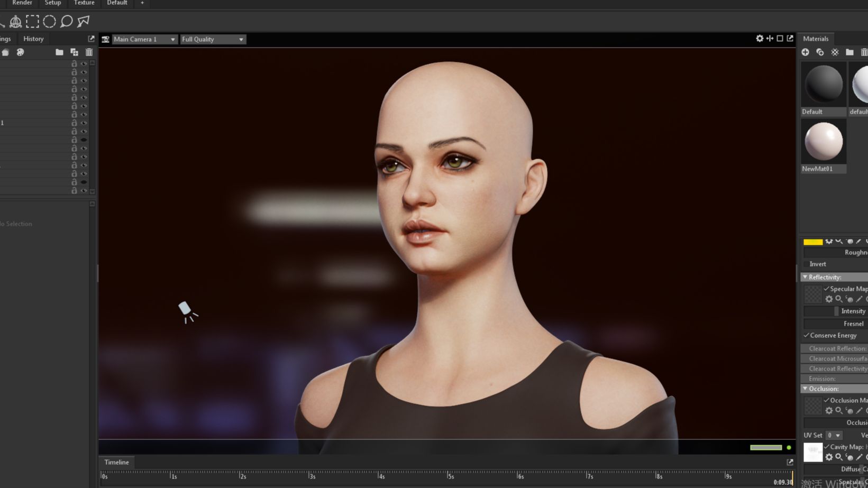The image size is (868, 488).
Task: Click the duplicate material icon
Action: (820, 52)
